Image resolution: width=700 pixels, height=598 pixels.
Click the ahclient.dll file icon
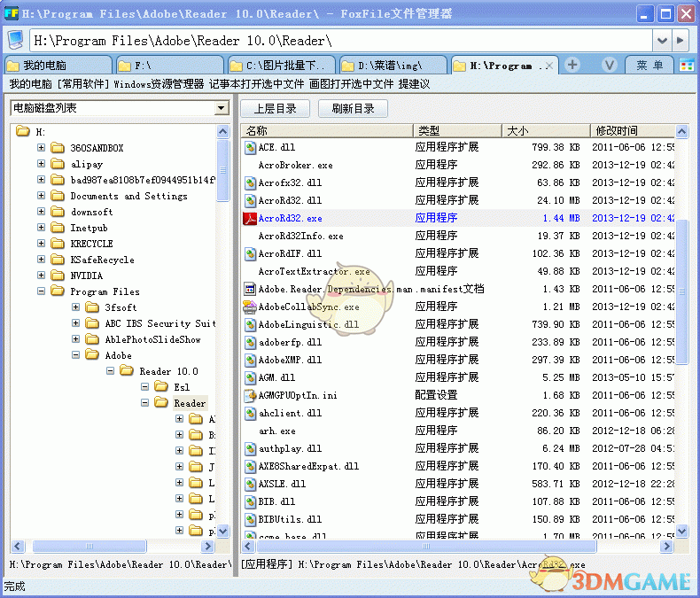click(x=250, y=413)
